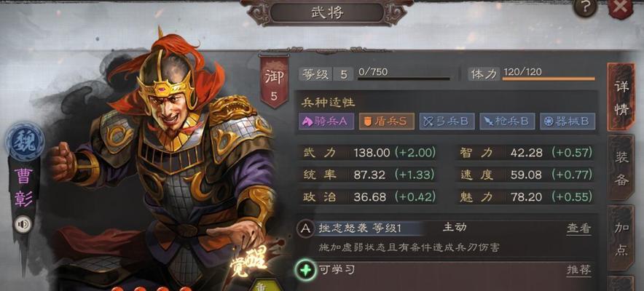Click the question mark help icon

586,7
